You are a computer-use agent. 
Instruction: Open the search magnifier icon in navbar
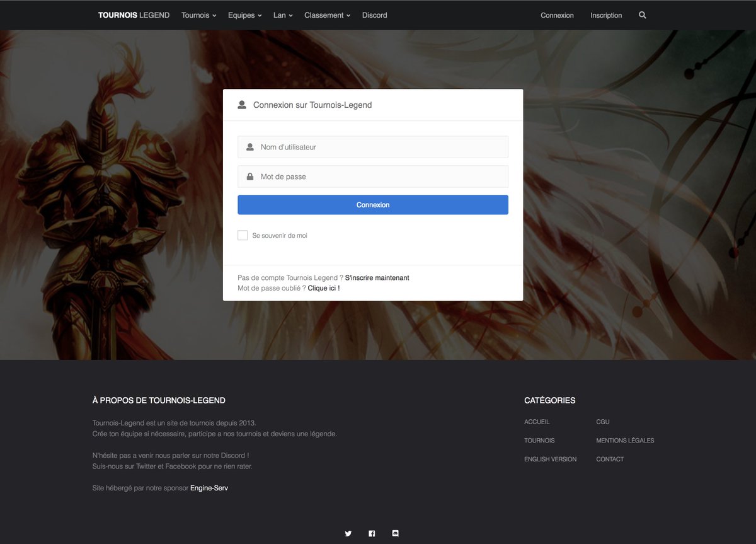(643, 15)
